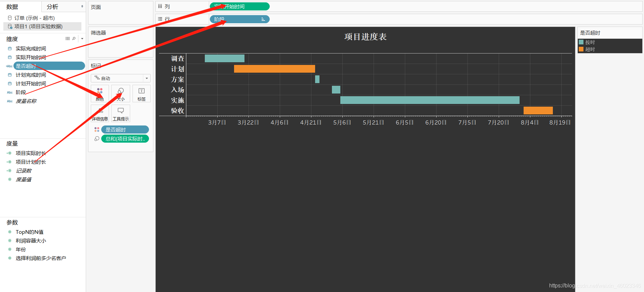The width and height of the screenshot is (644, 292).
Task: Click the orange 计划 Gantt bar
Action: point(274,69)
